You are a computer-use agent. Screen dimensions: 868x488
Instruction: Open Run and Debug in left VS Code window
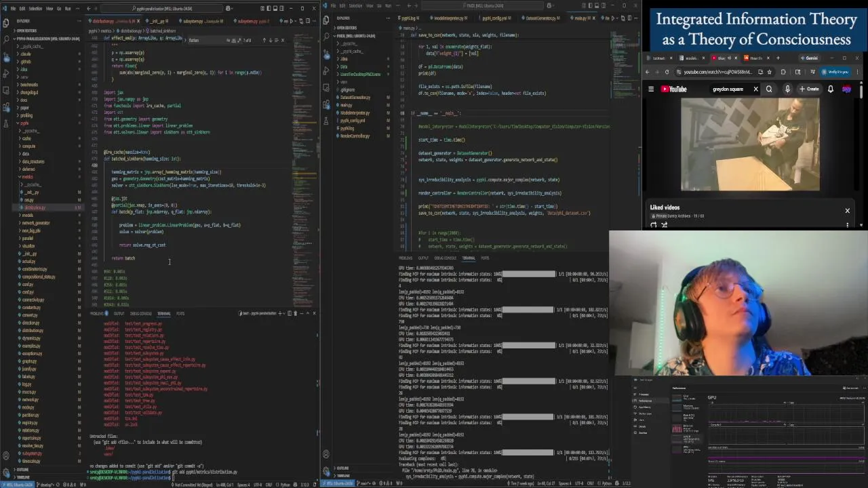click(6, 73)
